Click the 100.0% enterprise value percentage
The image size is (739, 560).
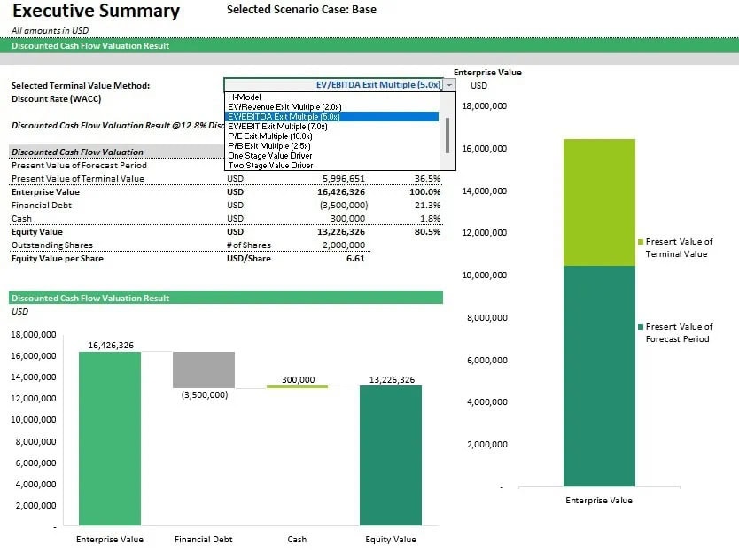pyautogui.click(x=424, y=192)
